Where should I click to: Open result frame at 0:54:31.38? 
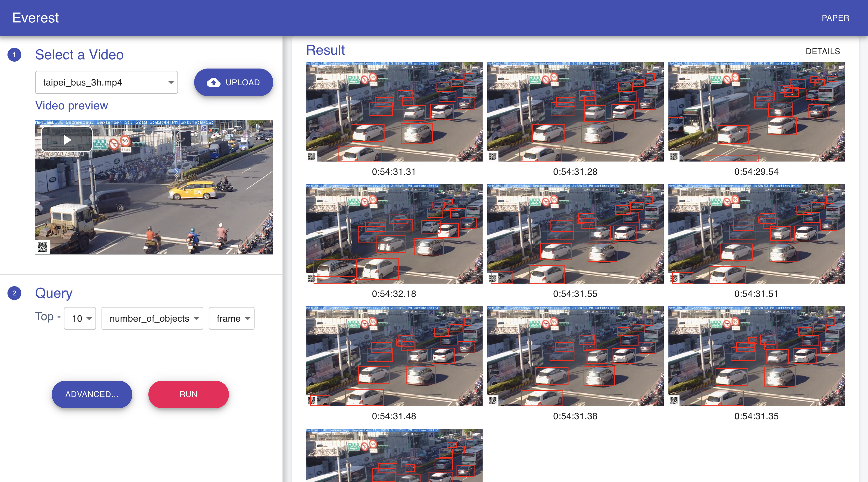click(x=575, y=356)
